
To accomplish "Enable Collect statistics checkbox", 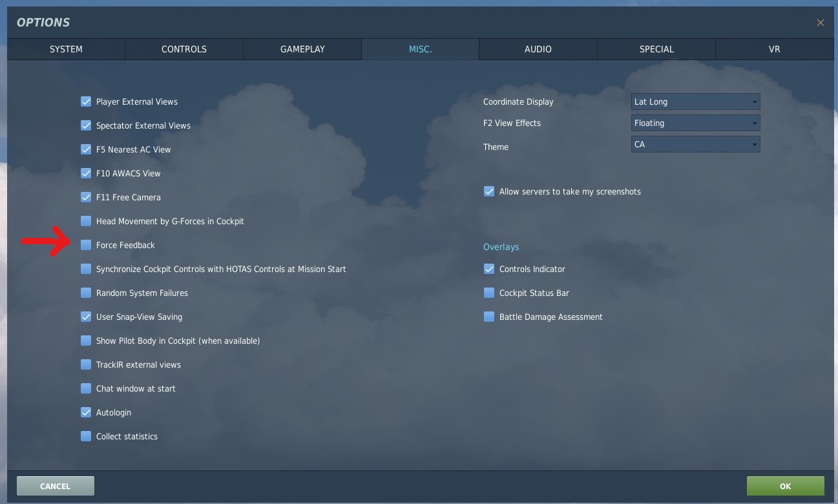I will 86,436.
